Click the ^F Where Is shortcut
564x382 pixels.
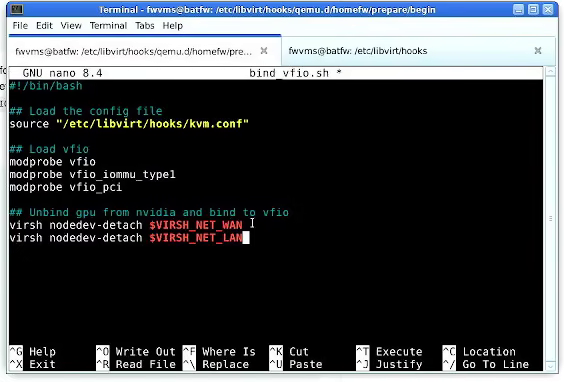(219, 351)
